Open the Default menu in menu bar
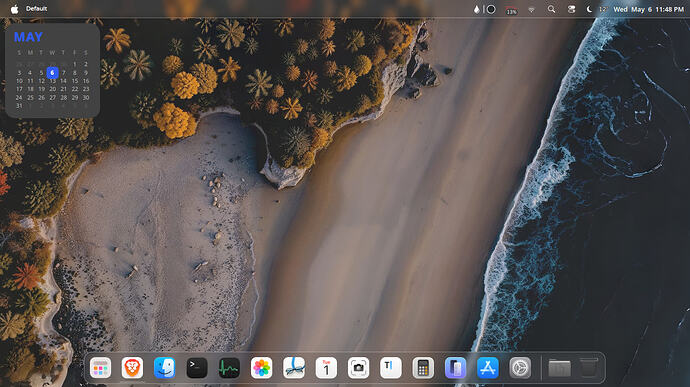Viewport: 690px width, 387px height. [37, 9]
